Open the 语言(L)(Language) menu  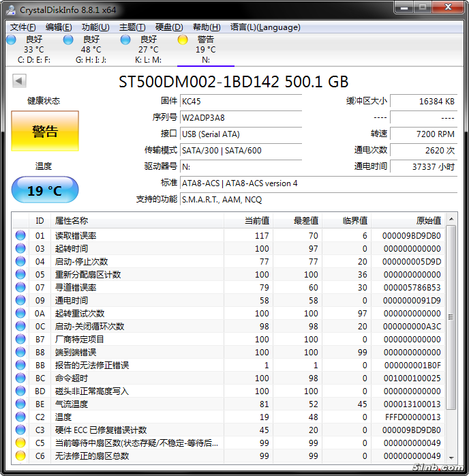tap(265, 27)
